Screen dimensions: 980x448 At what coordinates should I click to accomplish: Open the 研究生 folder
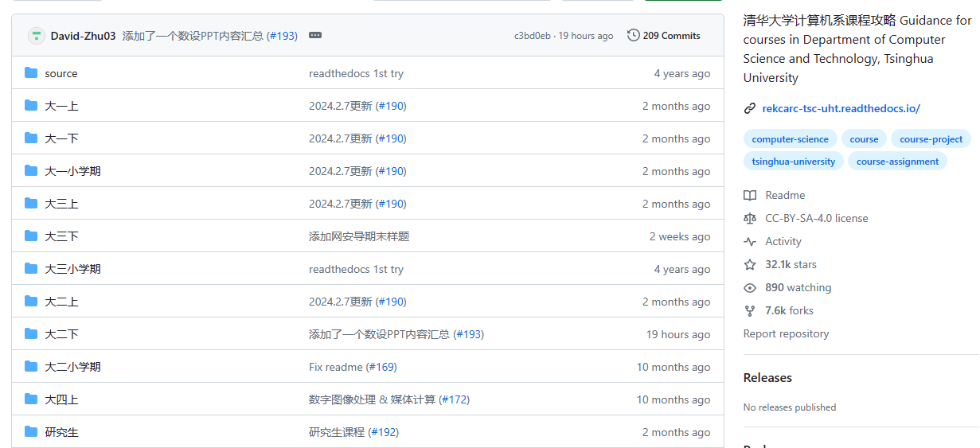click(61, 432)
